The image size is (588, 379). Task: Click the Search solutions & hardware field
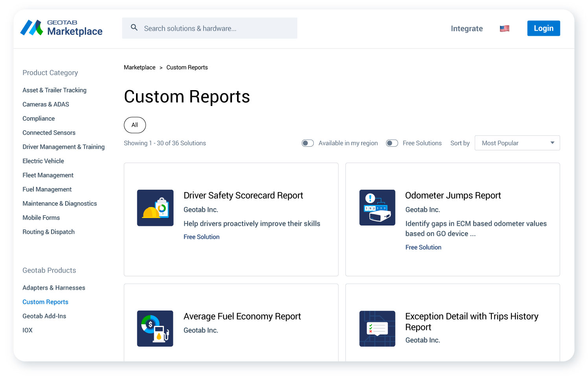click(x=209, y=28)
